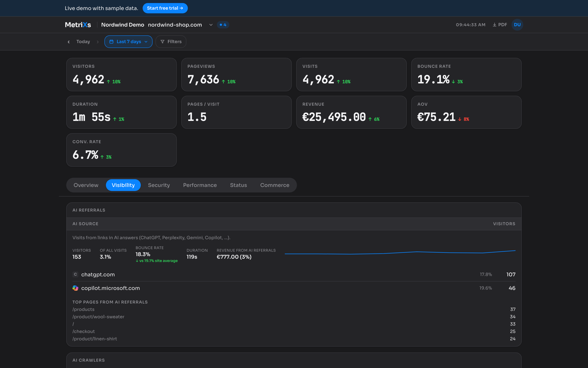This screenshot has width=588, height=368.
Task: Click the /products page row
Action: tap(294, 309)
